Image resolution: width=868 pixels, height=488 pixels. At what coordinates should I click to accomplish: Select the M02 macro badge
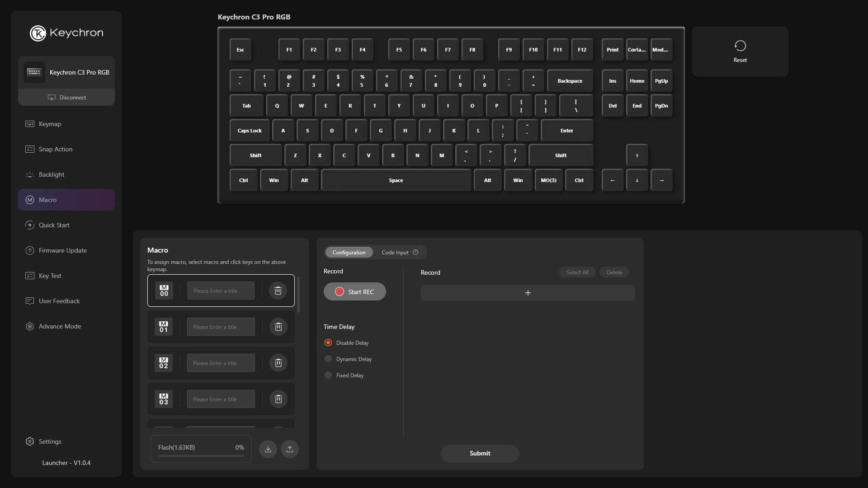click(164, 363)
